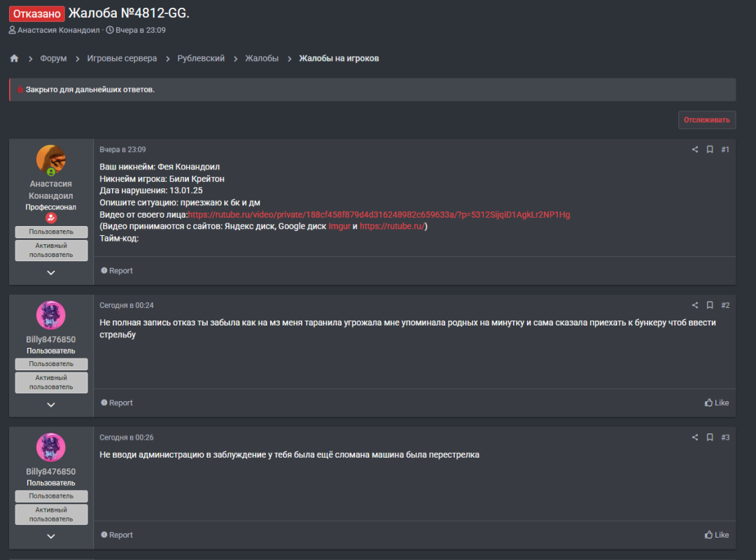Open the Imgur link
The height and width of the screenshot is (560, 756).
coord(339,226)
